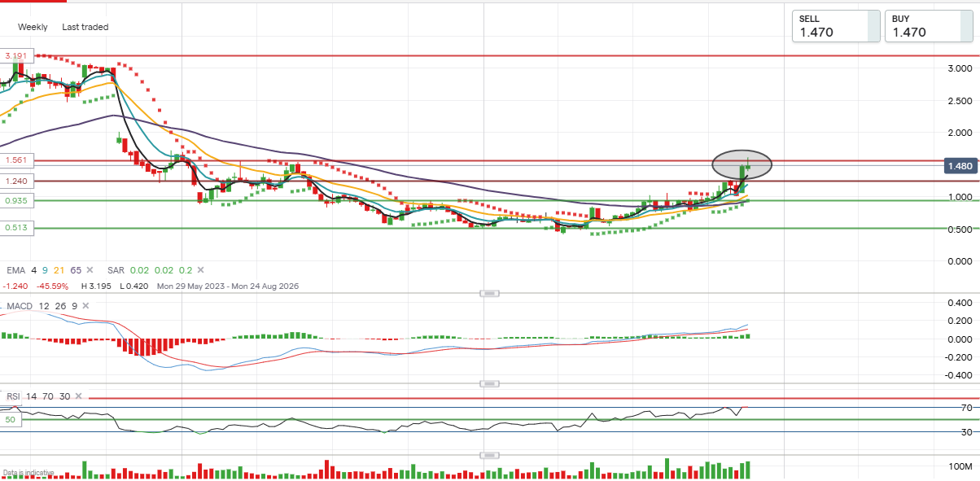980x481 pixels.
Task: Open MACD indicator settings via its label
Action: [x=20, y=306]
